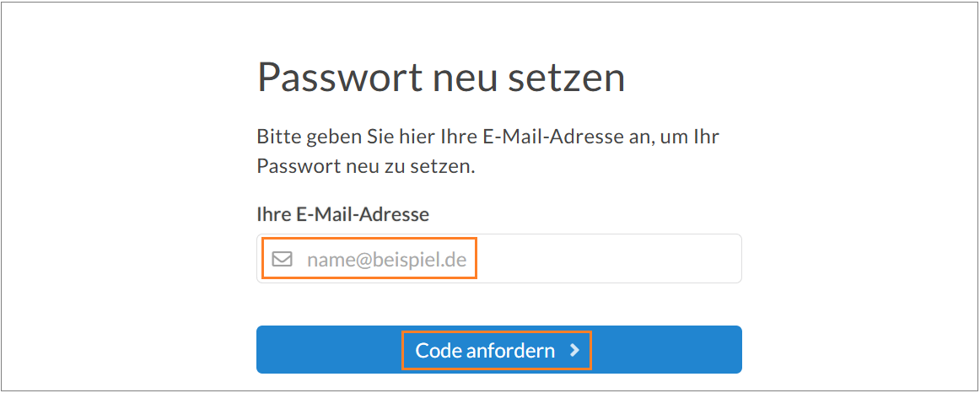Click the second line Passwort neu zu setzen.
The image size is (980, 393).
pos(366,168)
